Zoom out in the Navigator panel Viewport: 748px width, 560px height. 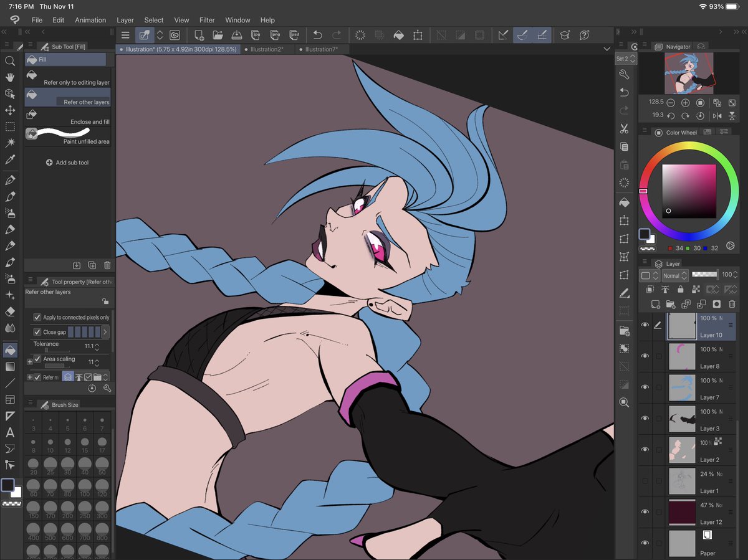671,103
